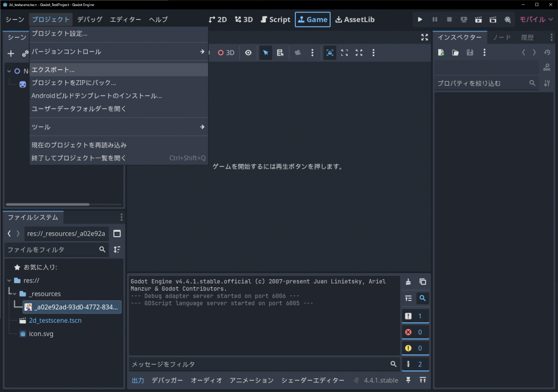The height and width of the screenshot is (392, 558).
Task: Switch to the Script workspace
Action: (275, 20)
